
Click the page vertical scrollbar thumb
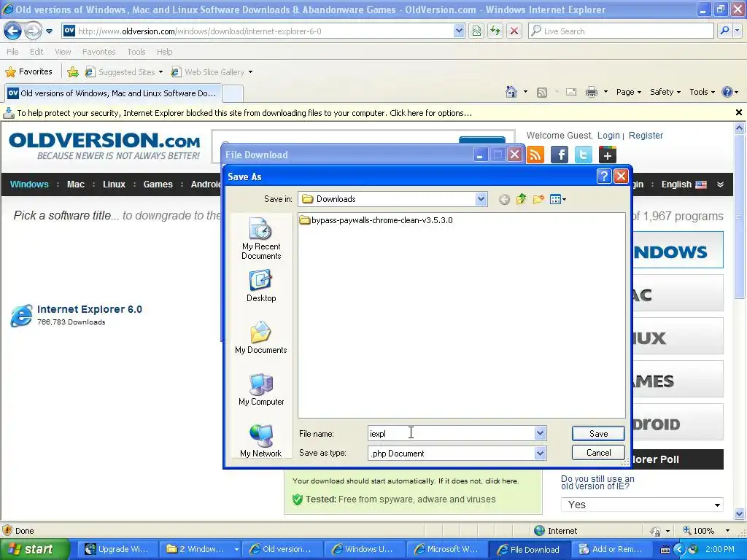[x=739, y=216]
